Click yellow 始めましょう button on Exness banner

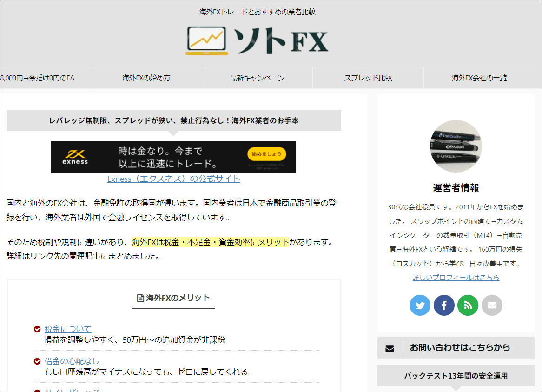(x=266, y=153)
